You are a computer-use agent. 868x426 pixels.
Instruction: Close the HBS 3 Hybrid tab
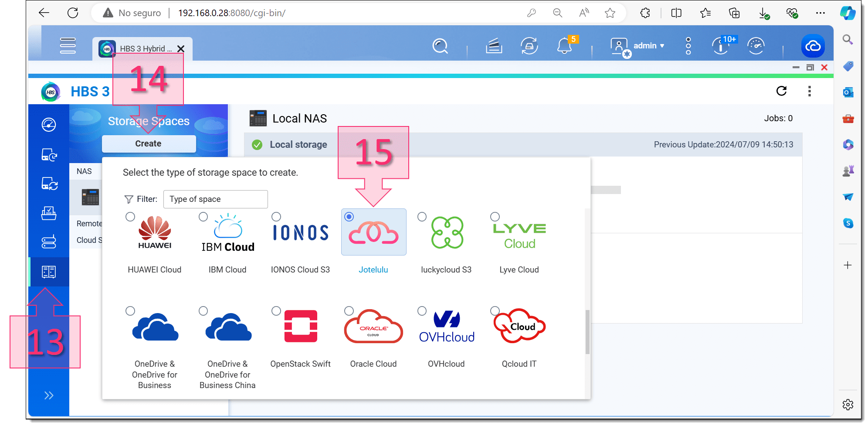click(181, 49)
